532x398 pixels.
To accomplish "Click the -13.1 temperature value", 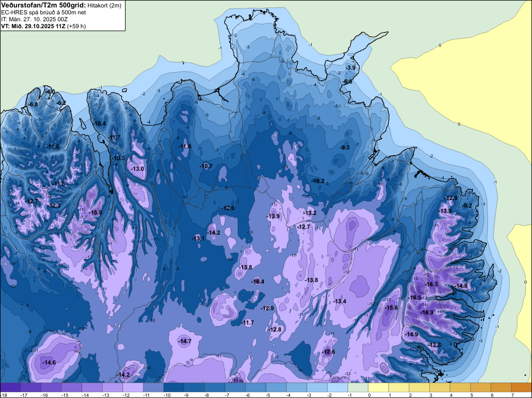I will [x=198, y=238].
